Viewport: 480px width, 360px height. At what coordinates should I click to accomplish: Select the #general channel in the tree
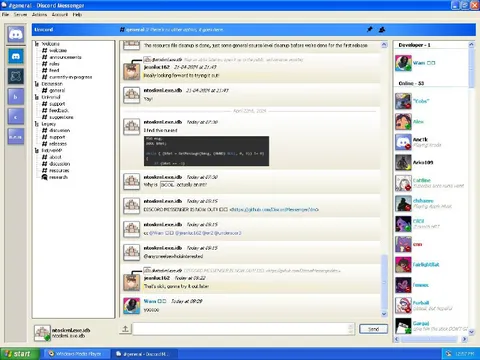coord(54,90)
